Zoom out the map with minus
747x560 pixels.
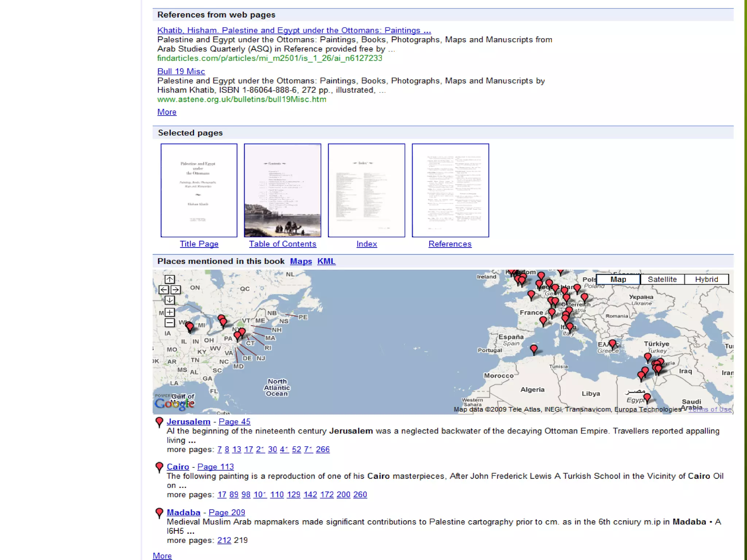click(169, 323)
